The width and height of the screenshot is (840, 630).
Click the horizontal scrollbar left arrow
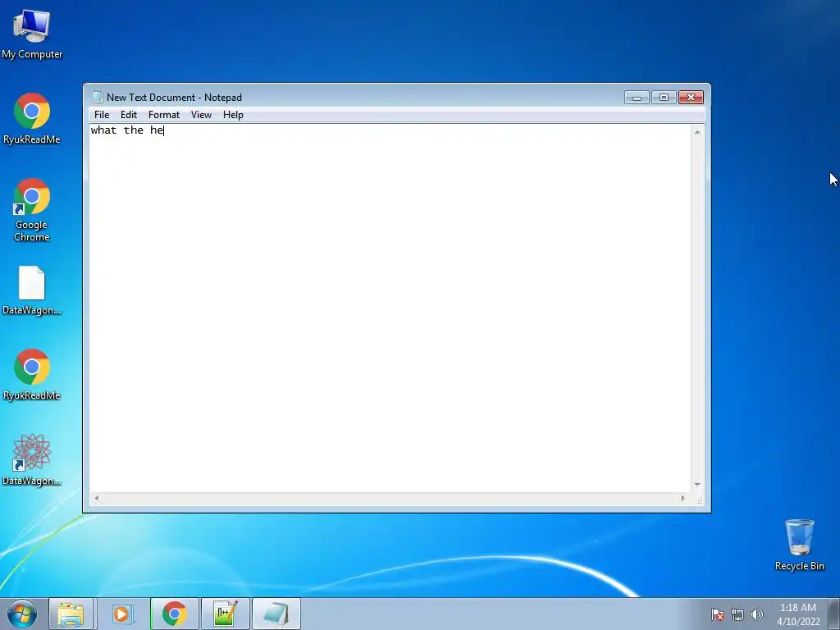click(x=97, y=498)
